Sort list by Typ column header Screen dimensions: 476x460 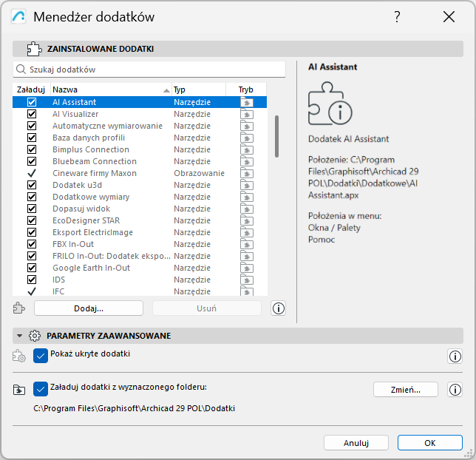click(199, 89)
